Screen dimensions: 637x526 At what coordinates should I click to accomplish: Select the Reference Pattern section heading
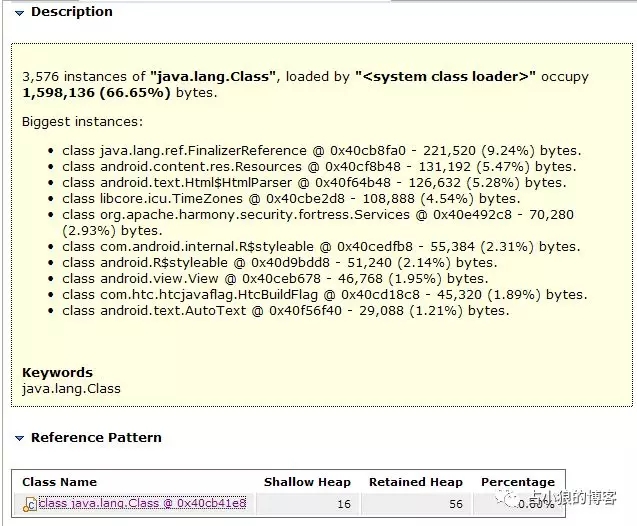pyautogui.click(x=96, y=437)
